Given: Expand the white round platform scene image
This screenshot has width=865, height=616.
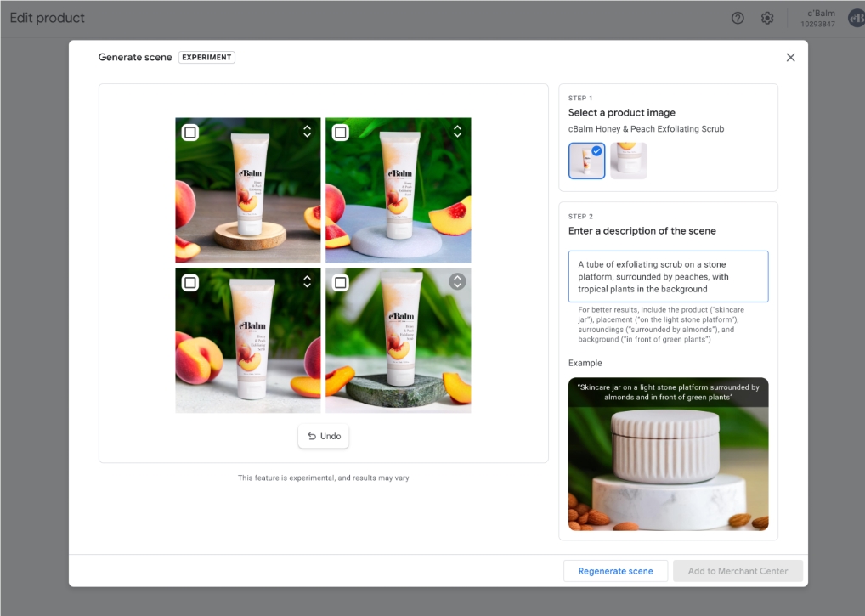Looking at the screenshot, I should point(457,131).
